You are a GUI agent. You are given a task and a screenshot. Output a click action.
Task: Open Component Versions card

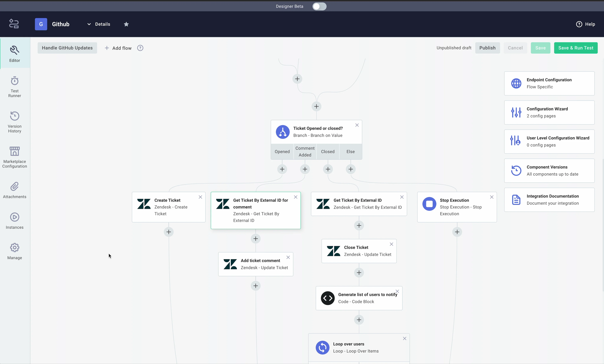coord(549,171)
